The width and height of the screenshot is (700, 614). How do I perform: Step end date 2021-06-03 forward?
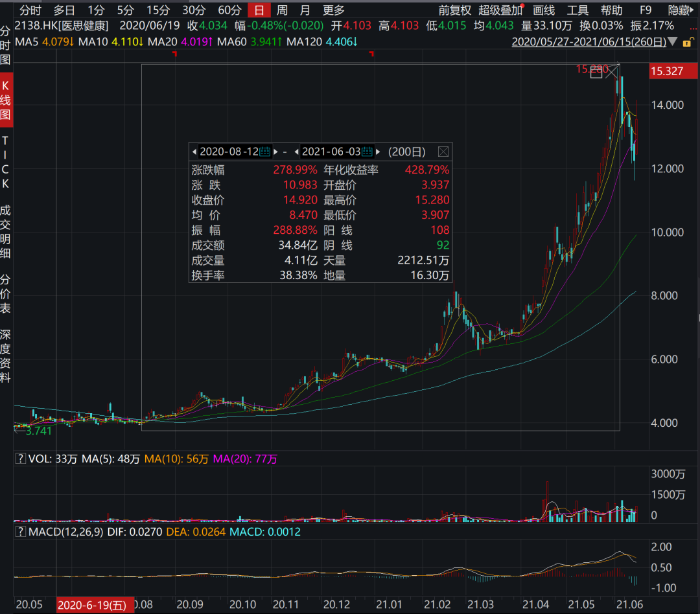click(x=378, y=152)
